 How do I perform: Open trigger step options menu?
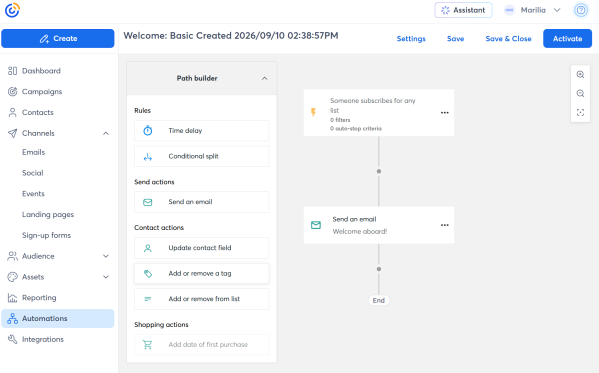click(445, 113)
